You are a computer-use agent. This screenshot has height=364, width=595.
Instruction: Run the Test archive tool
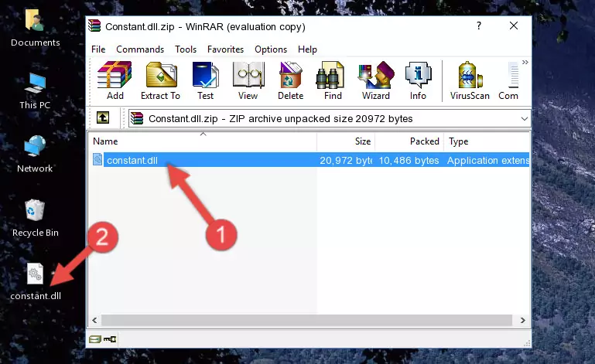[205, 81]
